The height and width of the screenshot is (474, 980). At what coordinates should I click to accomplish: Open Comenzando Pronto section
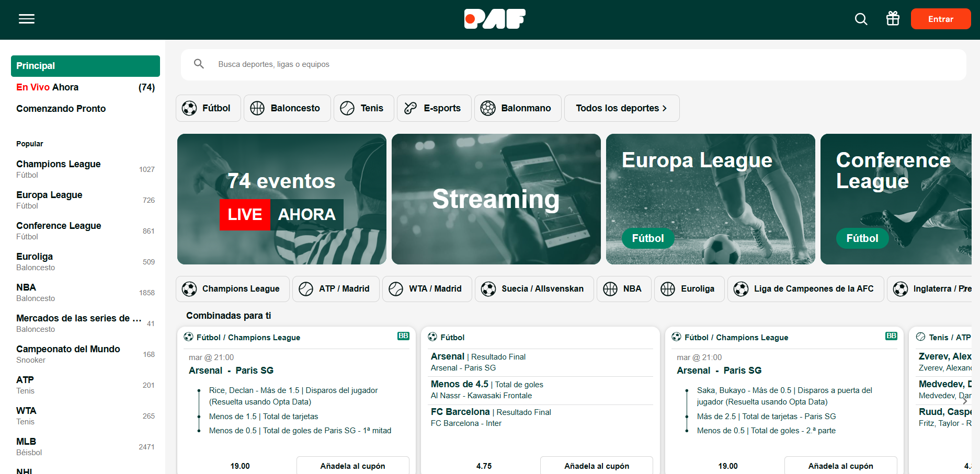tap(85, 109)
